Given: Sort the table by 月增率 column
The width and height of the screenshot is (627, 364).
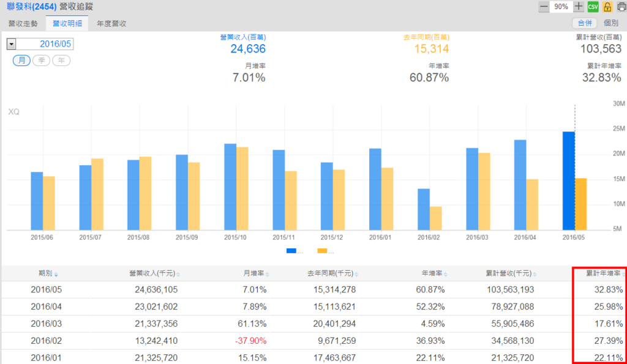Looking at the screenshot, I should (256, 273).
